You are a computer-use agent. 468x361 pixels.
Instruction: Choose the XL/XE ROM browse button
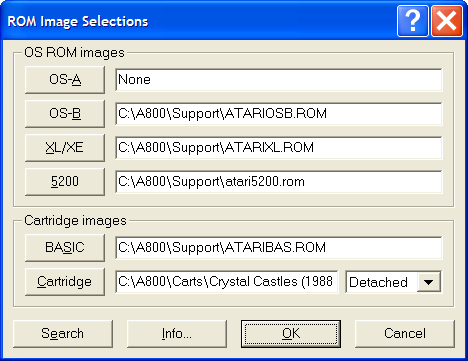point(65,148)
